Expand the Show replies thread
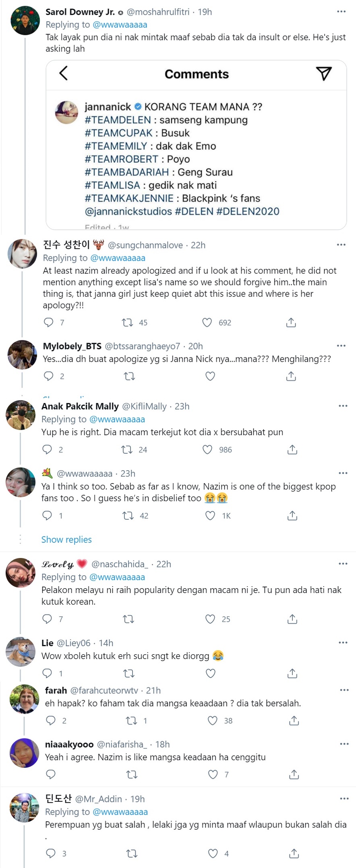 click(x=66, y=539)
